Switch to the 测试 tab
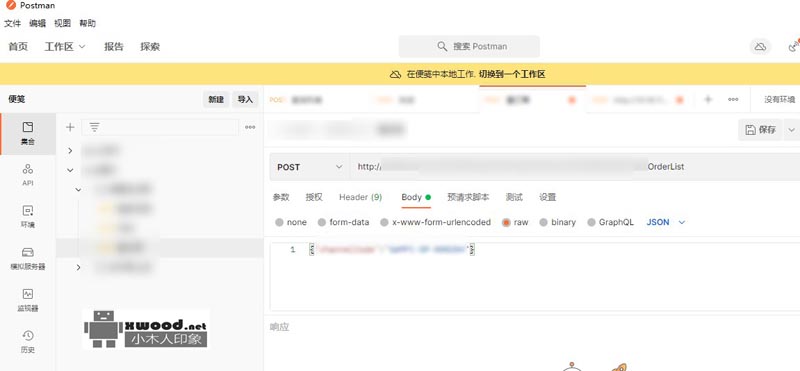Screen dimensions: 800x371 click(514, 197)
